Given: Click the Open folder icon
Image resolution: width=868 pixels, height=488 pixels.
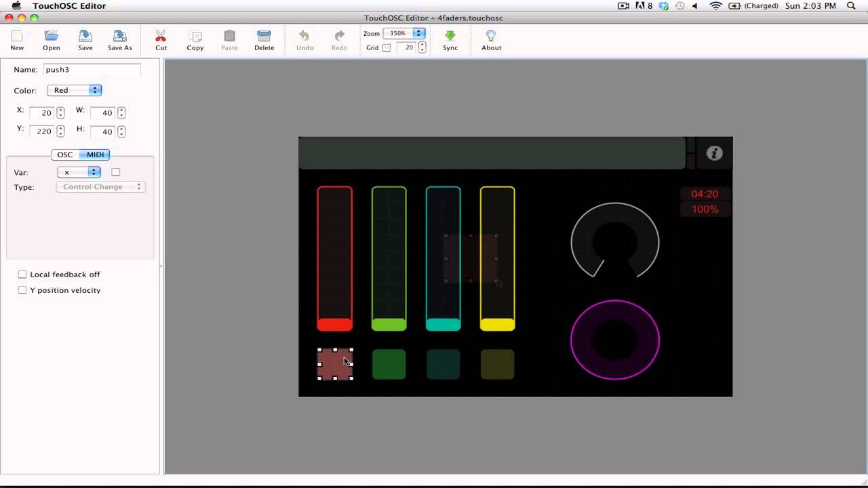Looking at the screenshot, I should pyautogui.click(x=51, y=37).
